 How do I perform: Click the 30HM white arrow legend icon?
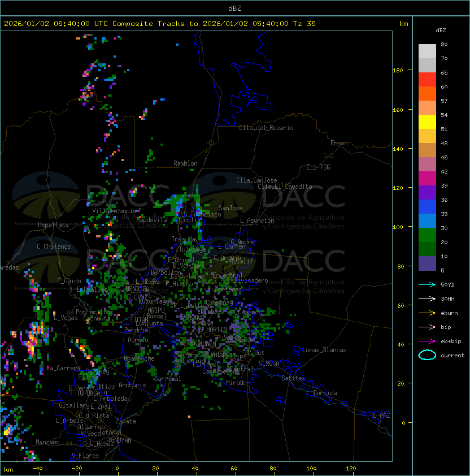tap(427, 298)
